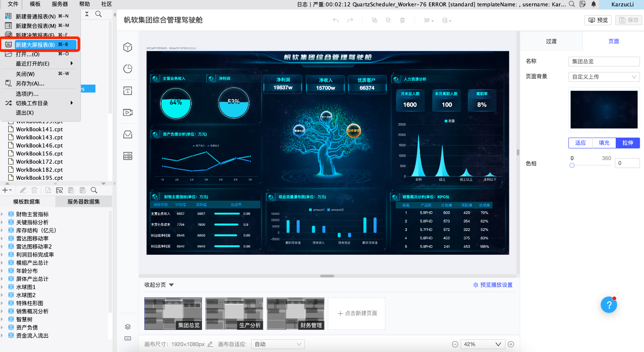Expand the 财物主营指标 dataset
This screenshot has height=352, width=644.
tap(2, 214)
